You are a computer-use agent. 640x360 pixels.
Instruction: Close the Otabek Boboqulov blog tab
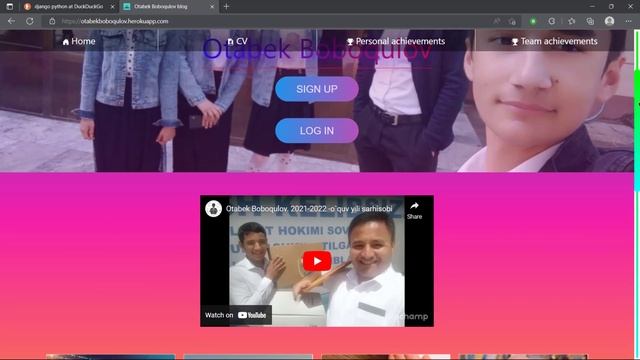pos(212,7)
